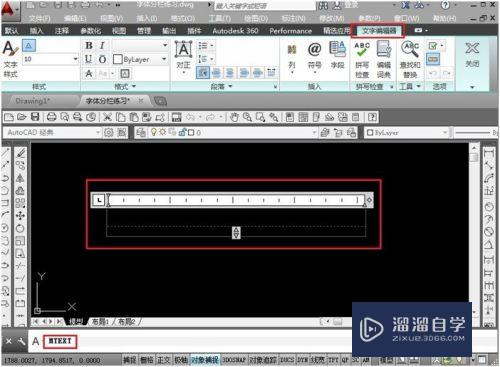This screenshot has width=500, height=367.
Task: Toggle 极轴 polar tracking in status bar
Action: click(181, 360)
